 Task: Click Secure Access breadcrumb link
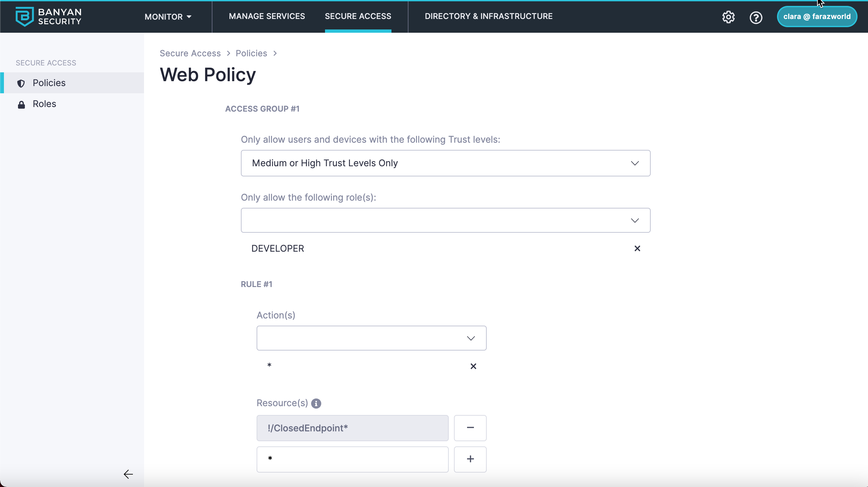click(190, 53)
